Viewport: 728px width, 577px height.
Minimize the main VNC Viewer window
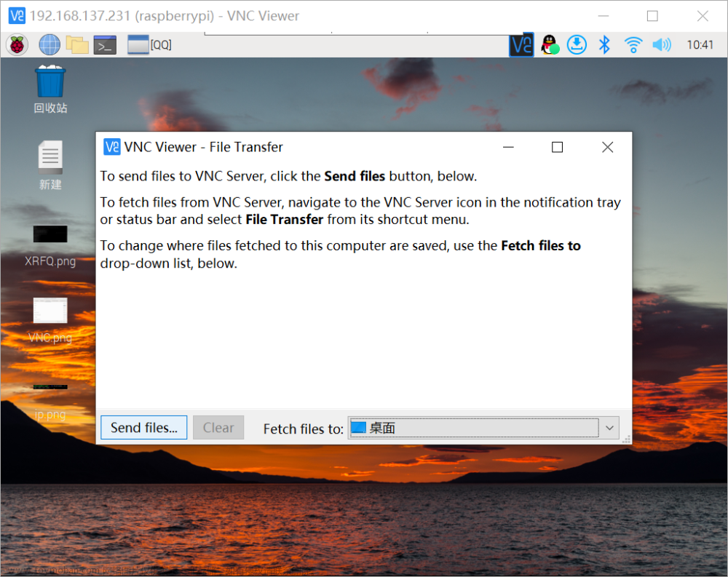point(603,16)
